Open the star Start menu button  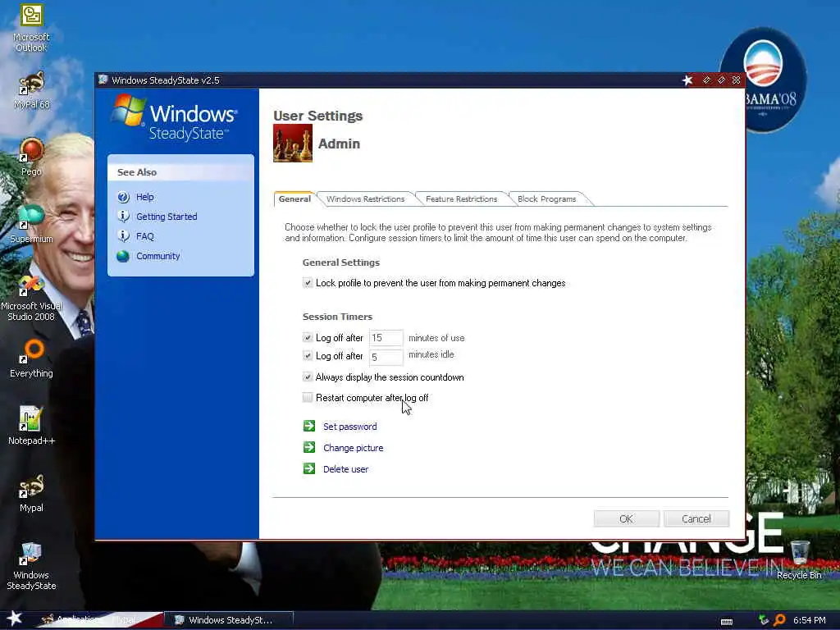point(14,619)
